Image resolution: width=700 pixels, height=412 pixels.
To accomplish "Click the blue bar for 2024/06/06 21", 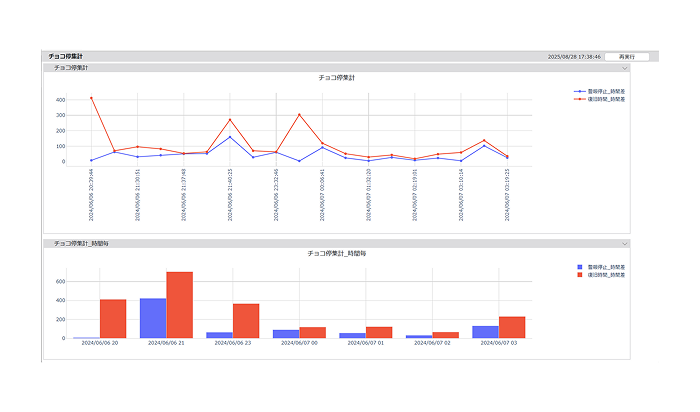I will 153,318.
